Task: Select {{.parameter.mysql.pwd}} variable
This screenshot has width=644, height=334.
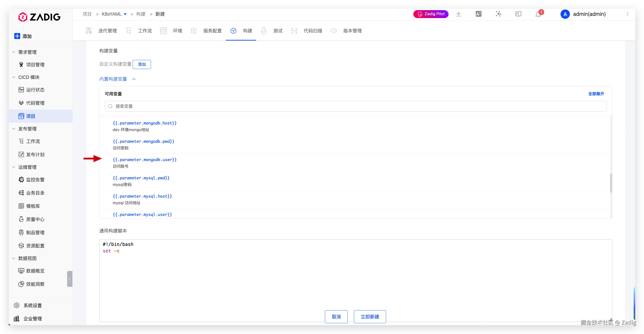Action: pyautogui.click(x=141, y=178)
